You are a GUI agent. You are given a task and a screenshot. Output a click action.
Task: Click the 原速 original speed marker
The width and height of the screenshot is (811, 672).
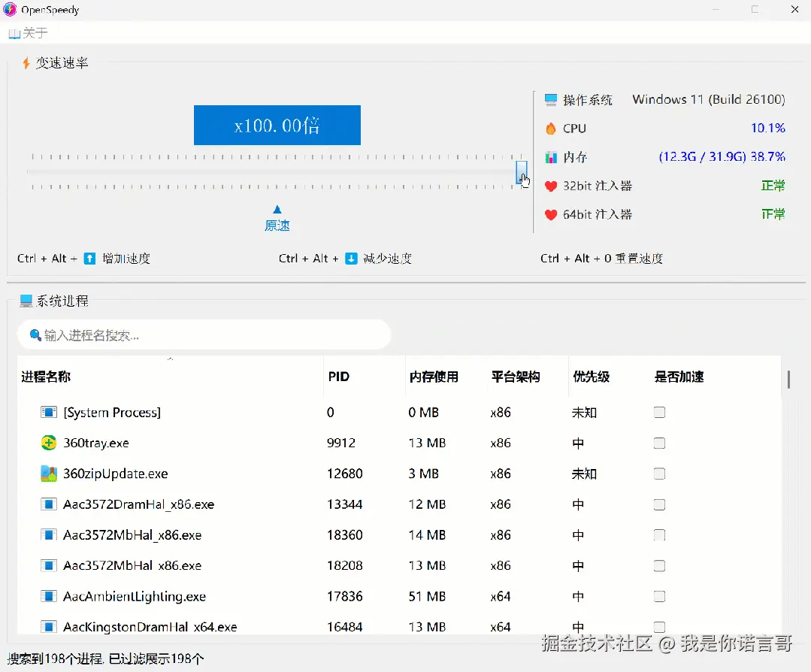click(x=277, y=226)
